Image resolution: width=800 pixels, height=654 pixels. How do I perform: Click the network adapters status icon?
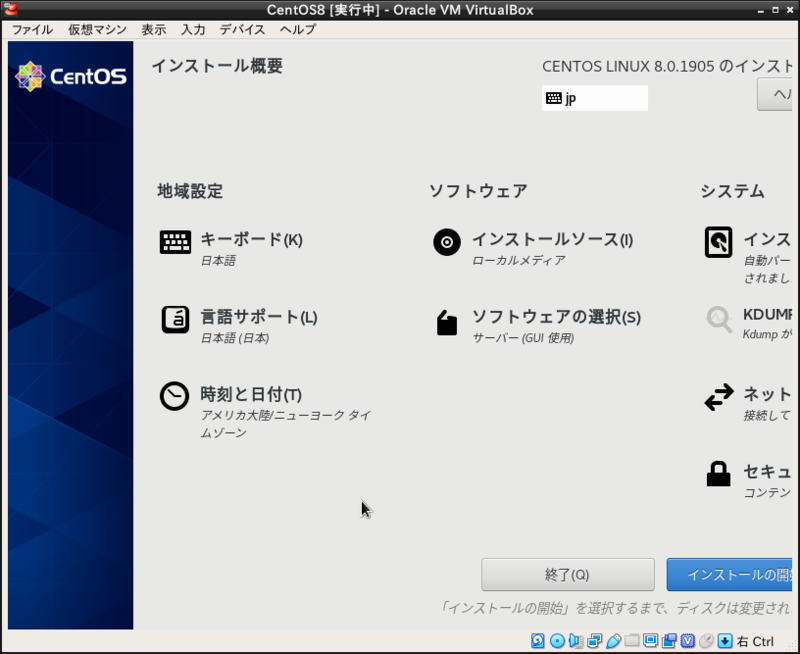pos(594,641)
